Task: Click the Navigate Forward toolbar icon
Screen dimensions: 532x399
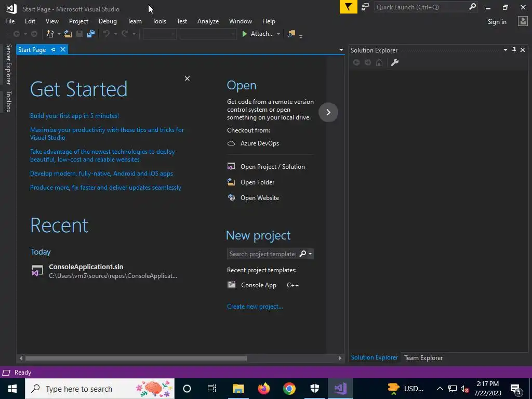Action: 34,34
